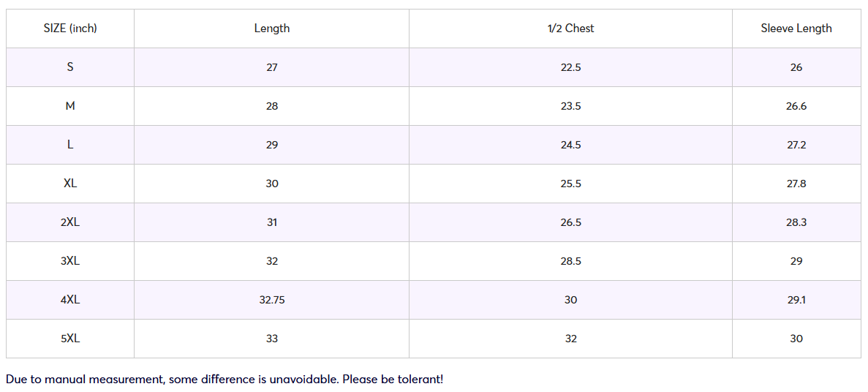Click the SIZE (inch) column header
This screenshot has height=392, width=868.
[x=70, y=29]
